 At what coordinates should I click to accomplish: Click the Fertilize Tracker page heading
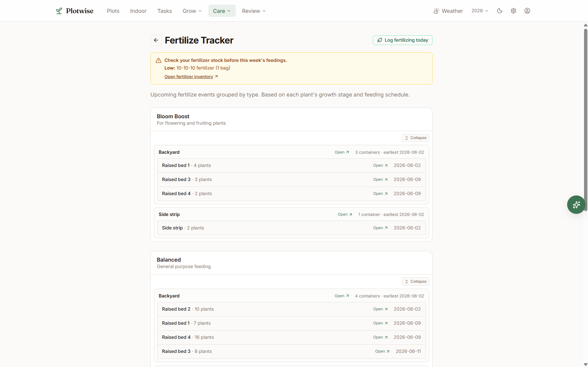[x=199, y=40]
